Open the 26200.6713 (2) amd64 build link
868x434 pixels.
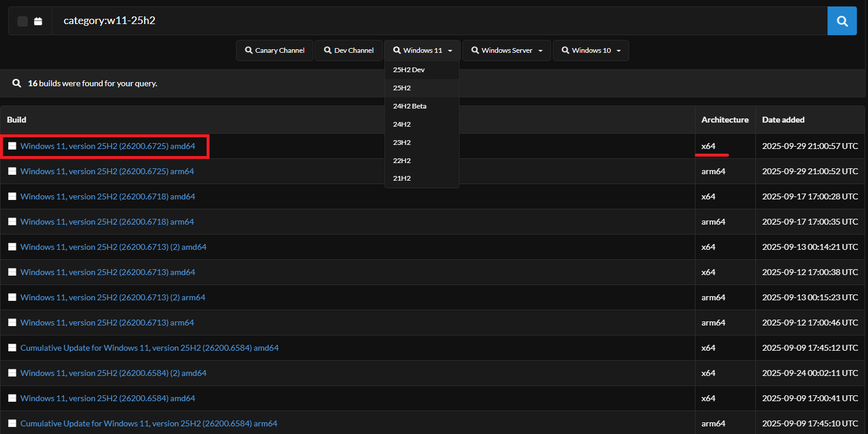pos(113,247)
